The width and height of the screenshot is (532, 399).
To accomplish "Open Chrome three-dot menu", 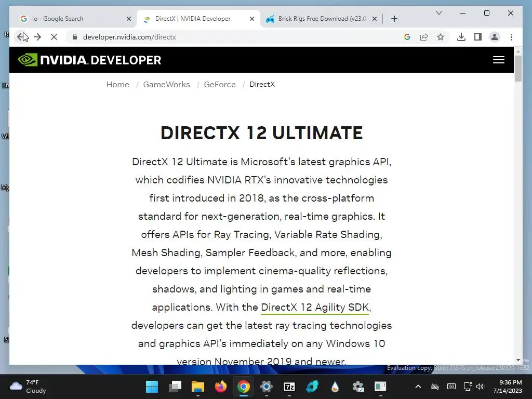I will (x=511, y=37).
